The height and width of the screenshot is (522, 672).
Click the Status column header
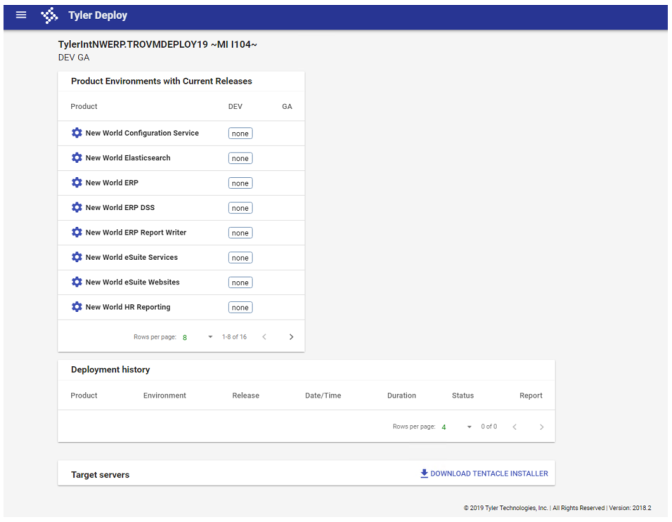(x=463, y=396)
